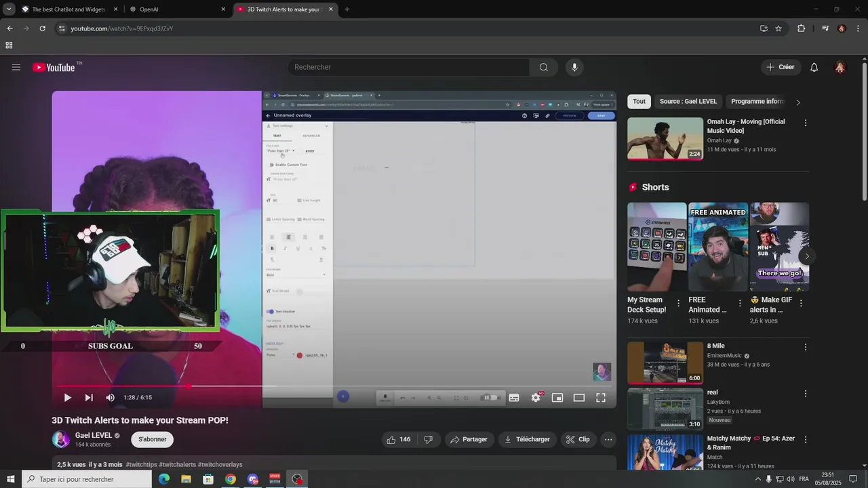Like the video with 146 likes
The height and width of the screenshot is (488, 868).
(x=399, y=439)
